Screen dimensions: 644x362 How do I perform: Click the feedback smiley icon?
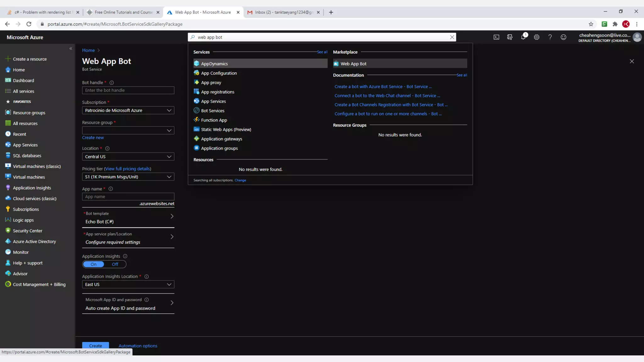[x=563, y=37]
